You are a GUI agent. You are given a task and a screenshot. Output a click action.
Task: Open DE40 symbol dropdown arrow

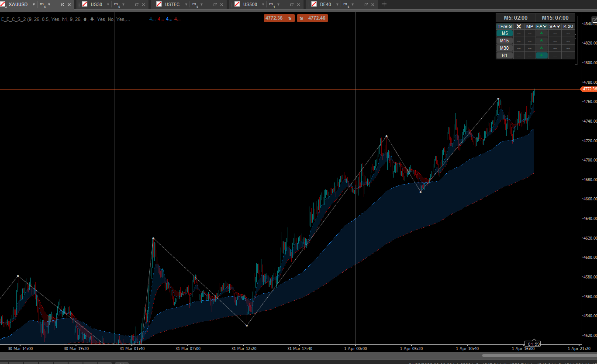pyautogui.click(x=337, y=4)
